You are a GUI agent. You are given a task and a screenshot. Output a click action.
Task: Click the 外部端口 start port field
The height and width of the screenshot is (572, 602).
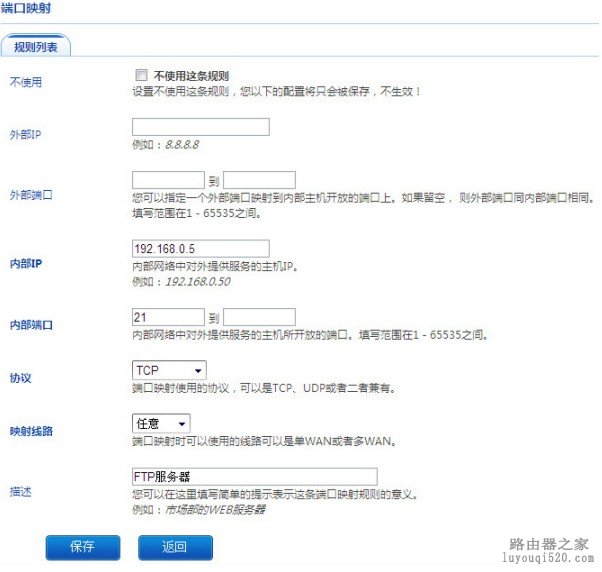pyautogui.click(x=168, y=180)
